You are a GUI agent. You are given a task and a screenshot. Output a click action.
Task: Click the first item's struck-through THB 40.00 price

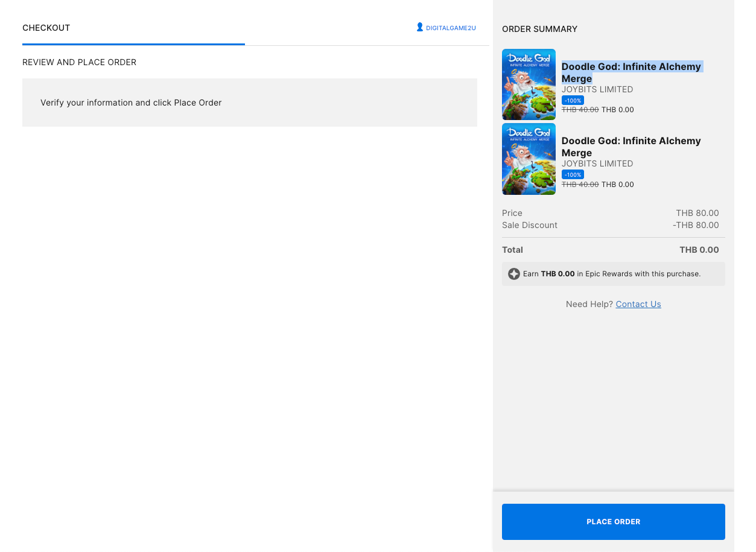coord(580,110)
